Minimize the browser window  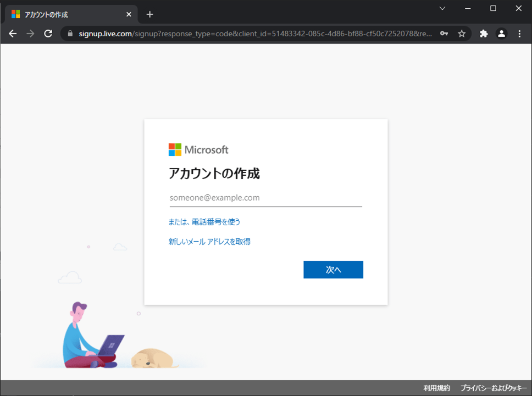468,8
